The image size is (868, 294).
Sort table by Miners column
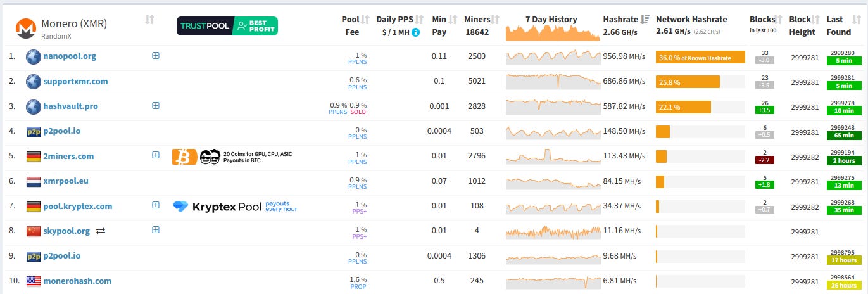coord(496,20)
